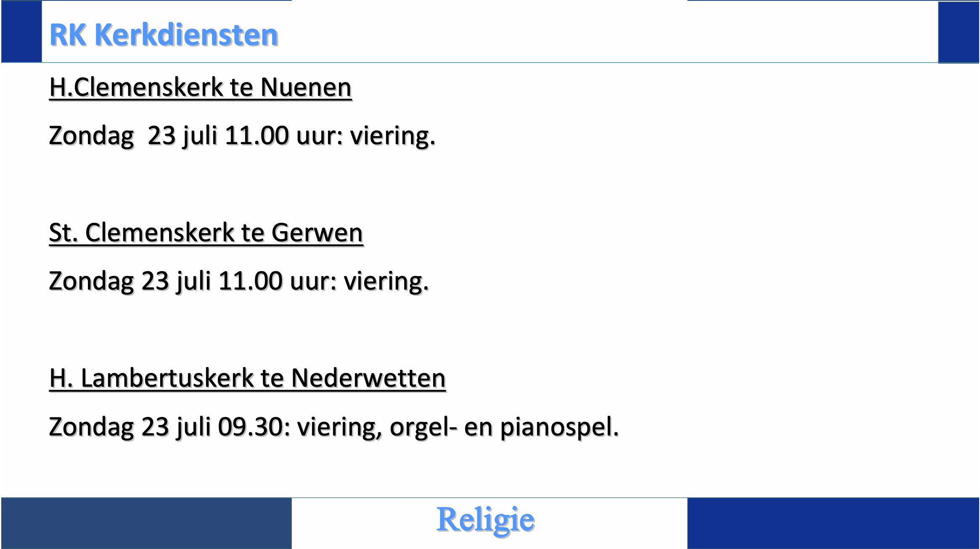Select the dark blue footer block on right
The width and height of the screenshot is (980, 549).
pyautogui.click(x=833, y=523)
